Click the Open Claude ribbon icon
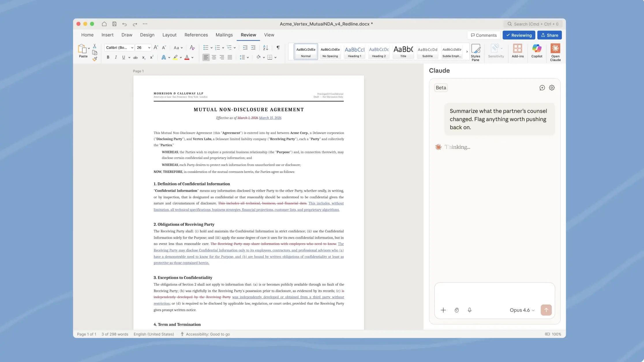Image resolution: width=644 pixels, height=362 pixels. click(555, 52)
